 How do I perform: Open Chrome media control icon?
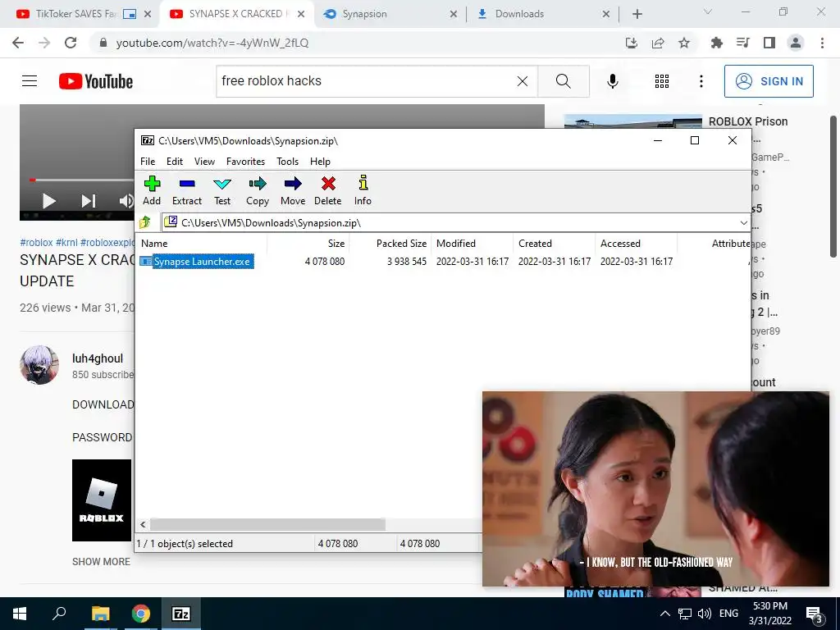[x=742, y=43]
